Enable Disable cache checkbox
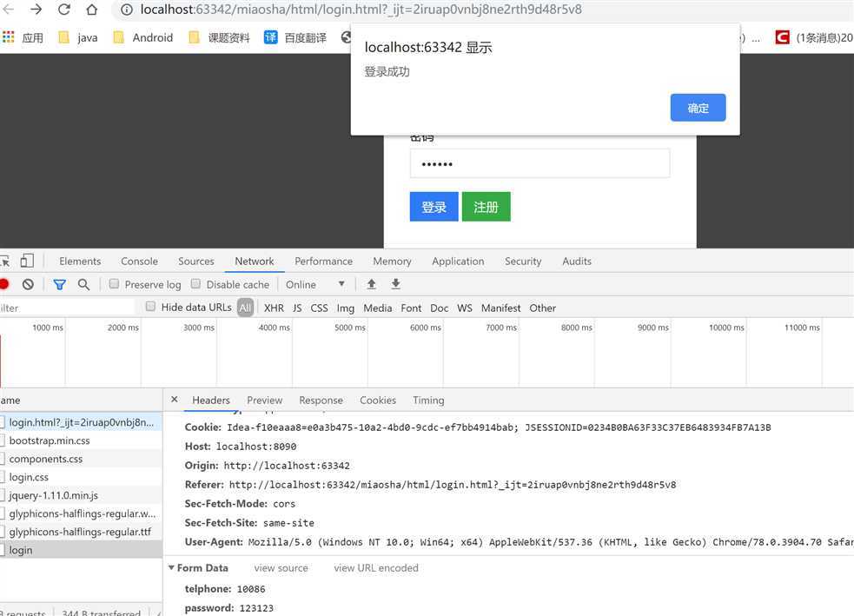 (195, 284)
